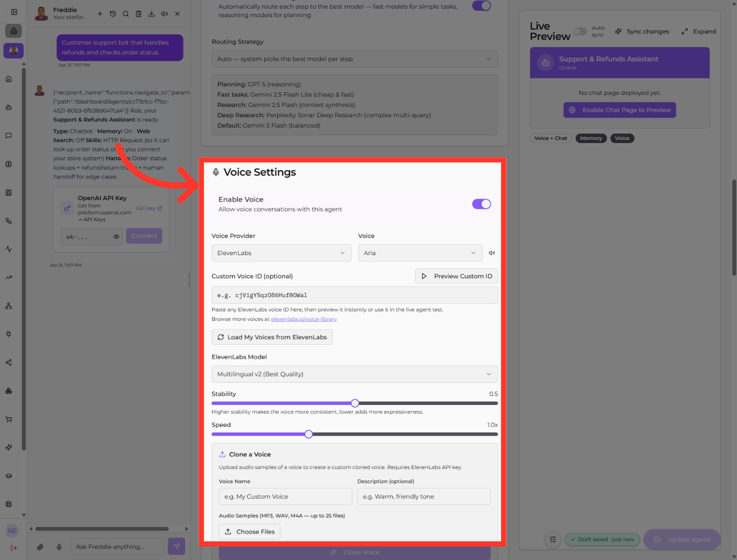The height and width of the screenshot is (560, 737).
Task: Attach a file with the paperclip icon
Action: click(40, 547)
